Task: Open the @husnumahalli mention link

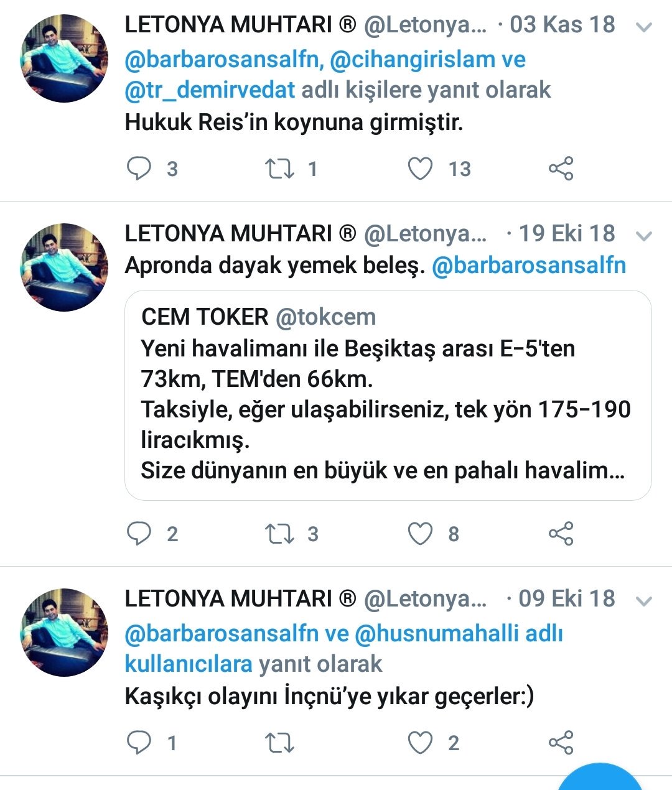Action: pos(437,633)
